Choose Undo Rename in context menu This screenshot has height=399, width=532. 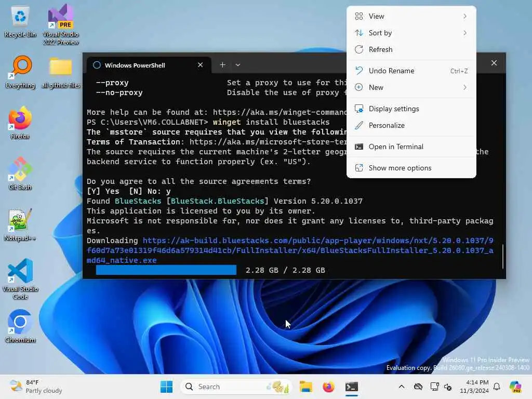411,71
